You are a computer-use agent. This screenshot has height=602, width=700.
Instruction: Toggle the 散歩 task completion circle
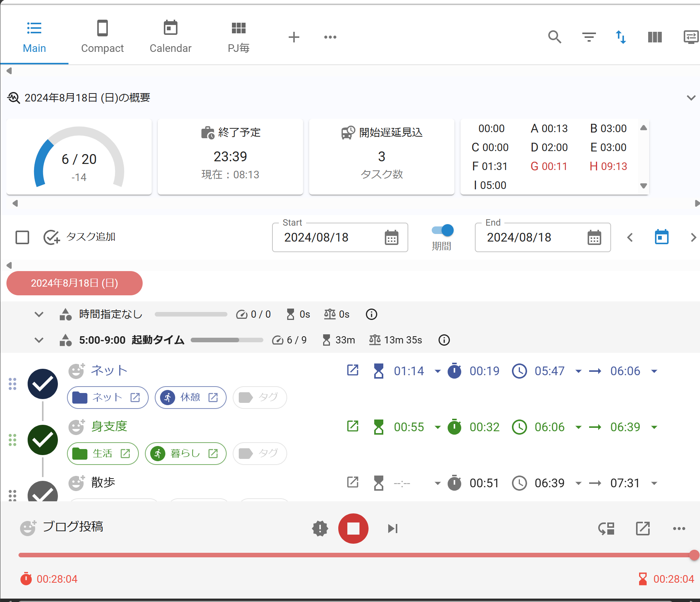coord(43,491)
